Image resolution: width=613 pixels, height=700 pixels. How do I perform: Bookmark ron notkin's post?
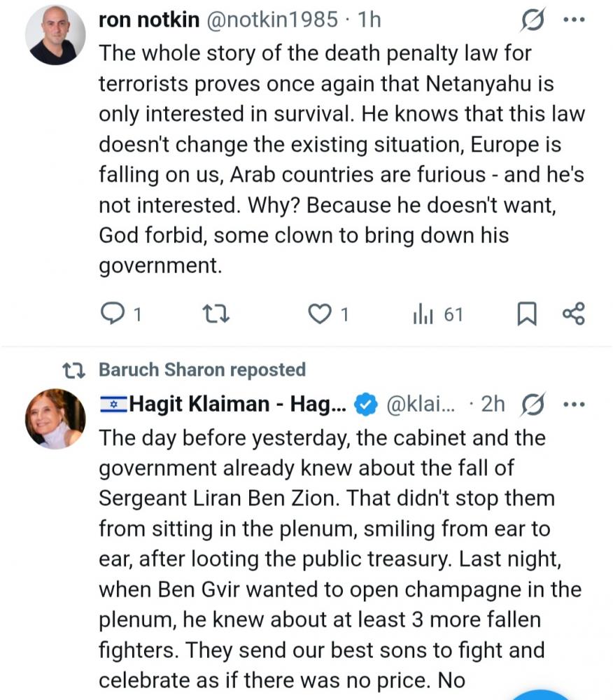[526, 314]
